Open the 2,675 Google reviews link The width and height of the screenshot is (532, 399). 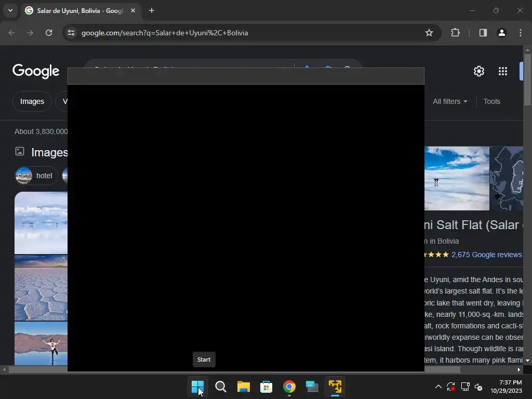pos(486,255)
